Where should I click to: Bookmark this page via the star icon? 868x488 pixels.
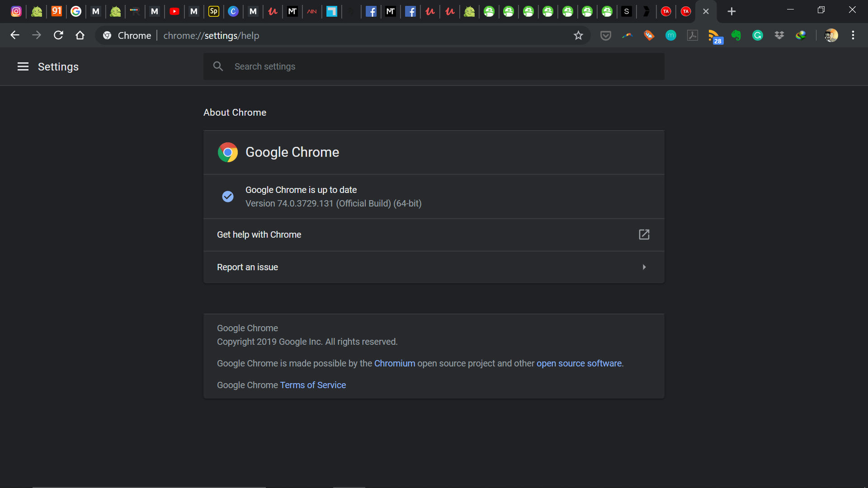[579, 35]
